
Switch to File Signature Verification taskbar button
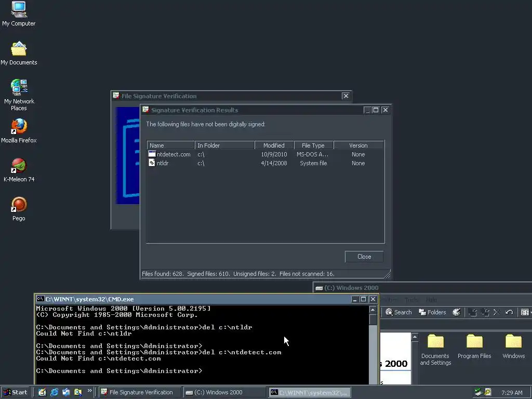[140, 392]
